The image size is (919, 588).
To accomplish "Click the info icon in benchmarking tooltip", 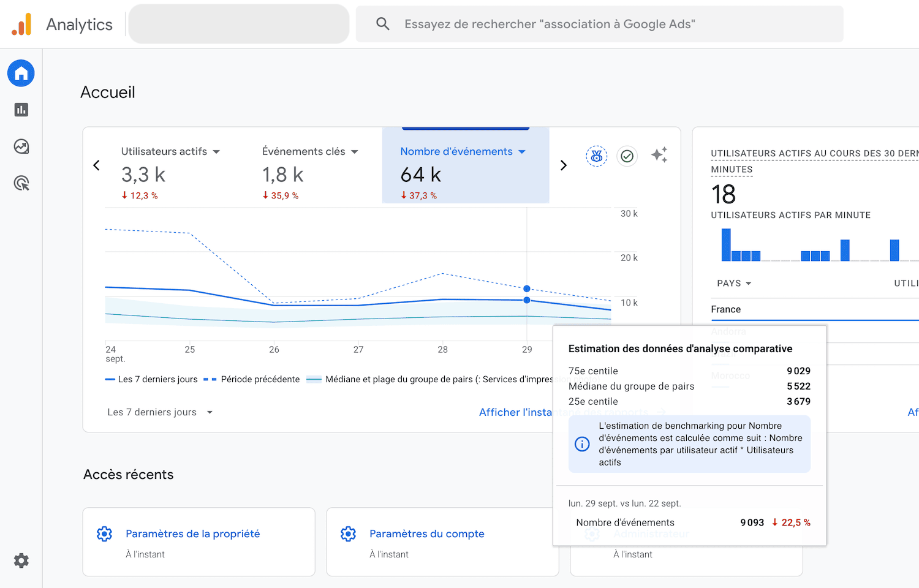I will click(582, 444).
